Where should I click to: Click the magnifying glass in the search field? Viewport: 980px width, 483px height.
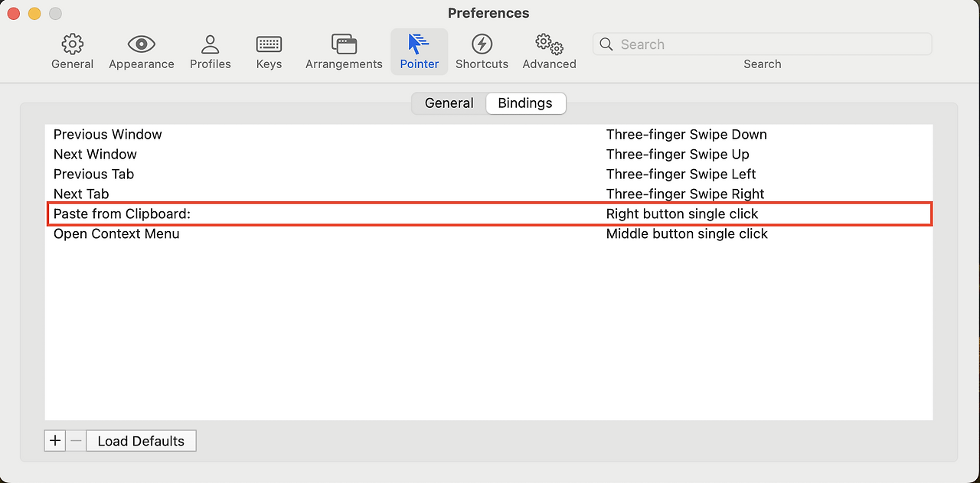(x=606, y=44)
